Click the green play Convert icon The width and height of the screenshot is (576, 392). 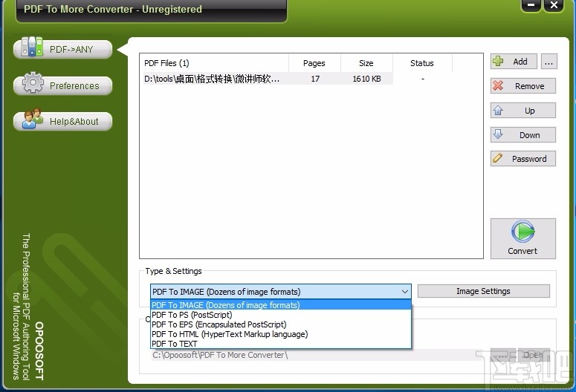pos(522,231)
